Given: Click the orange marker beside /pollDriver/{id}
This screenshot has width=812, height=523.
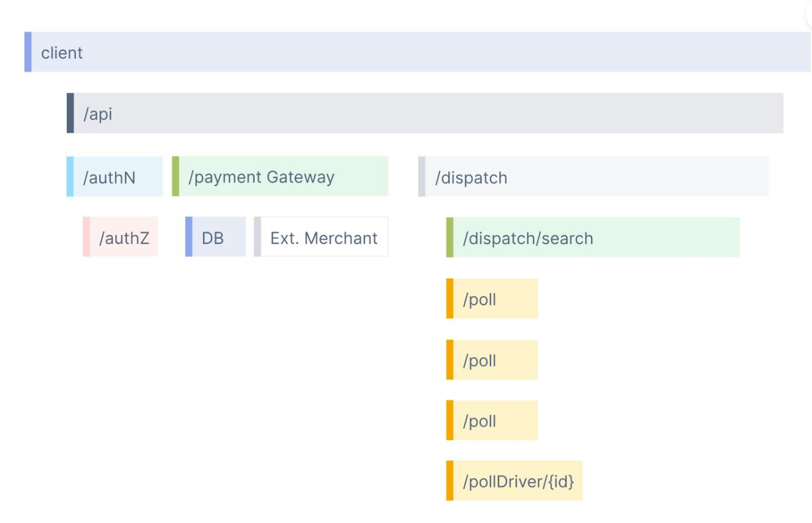Looking at the screenshot, I should click(450, 481).
